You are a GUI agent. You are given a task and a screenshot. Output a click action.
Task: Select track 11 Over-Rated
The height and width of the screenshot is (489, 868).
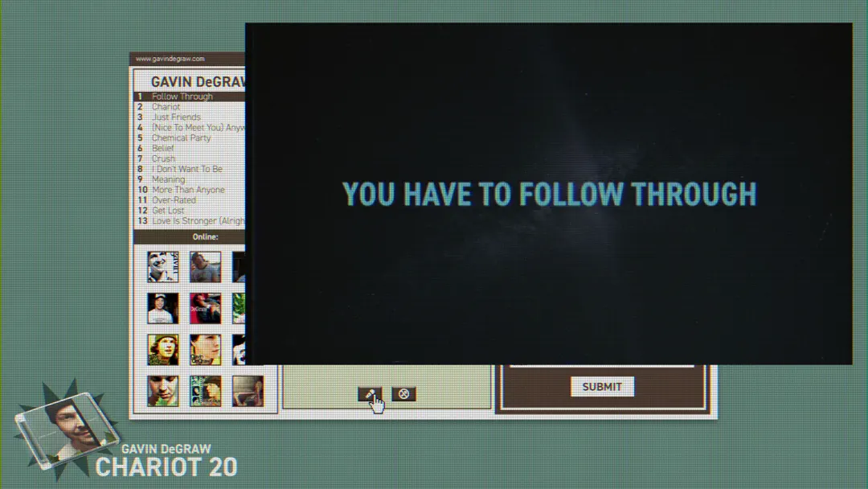[190, 200]
